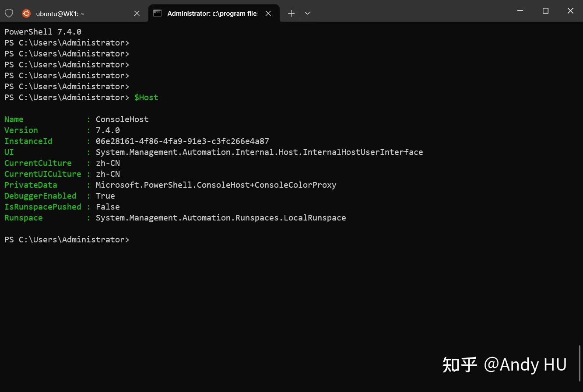Click the ConsoleHost value

click(122, 119)
